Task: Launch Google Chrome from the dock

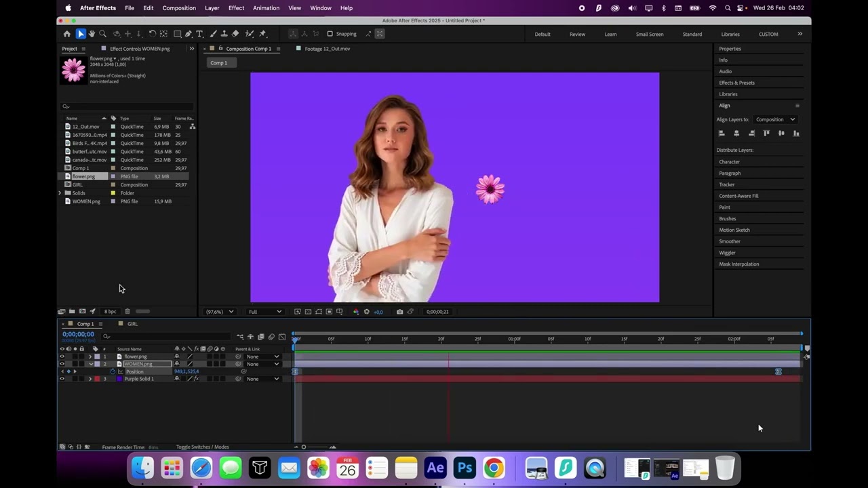Action: coord(494,468)
